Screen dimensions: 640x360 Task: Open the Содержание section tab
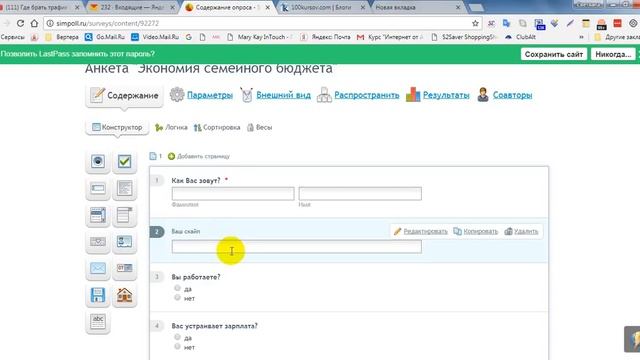pos(124,96)
